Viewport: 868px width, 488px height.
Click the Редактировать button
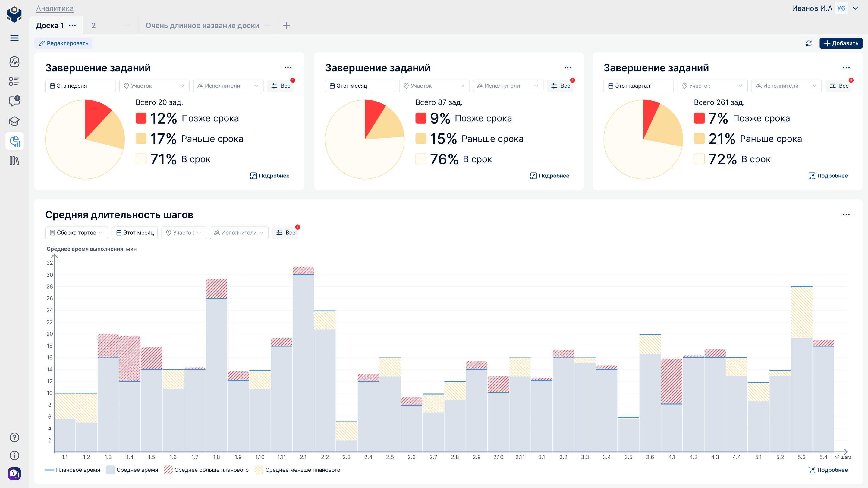click(63, 43)
